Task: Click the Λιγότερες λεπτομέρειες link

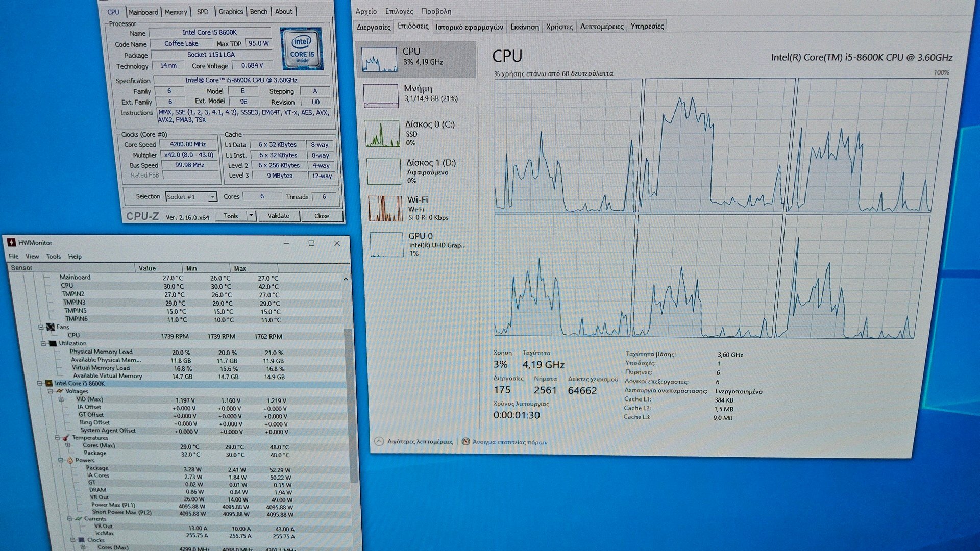Action: pos(420,441)
